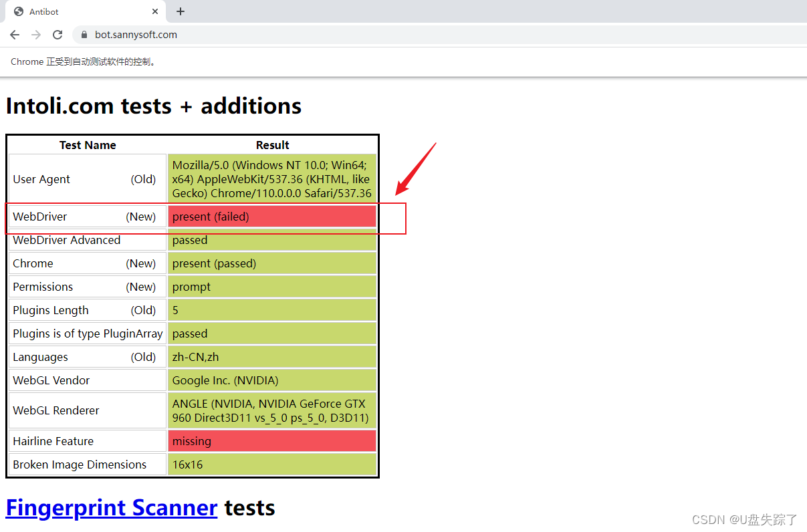
Task: Select the WebDriver (New) failed result cell
Action: 271,216
